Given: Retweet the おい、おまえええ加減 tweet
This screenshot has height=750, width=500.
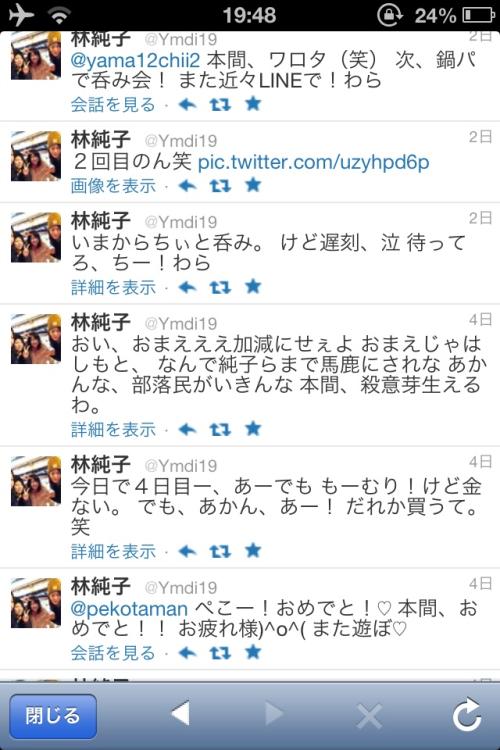Looking at the screenshot, I should 220,430.
